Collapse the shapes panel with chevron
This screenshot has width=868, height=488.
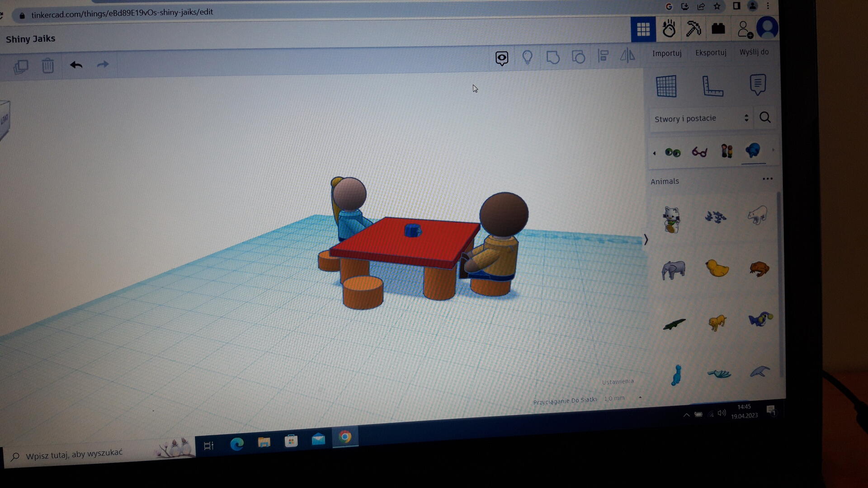coord(646,239)
